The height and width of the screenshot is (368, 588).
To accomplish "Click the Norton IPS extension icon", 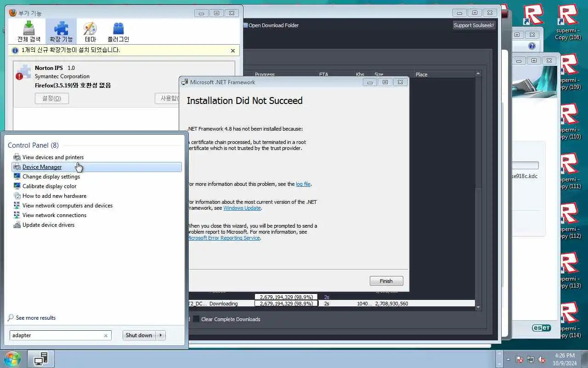I will click(23, 72).
